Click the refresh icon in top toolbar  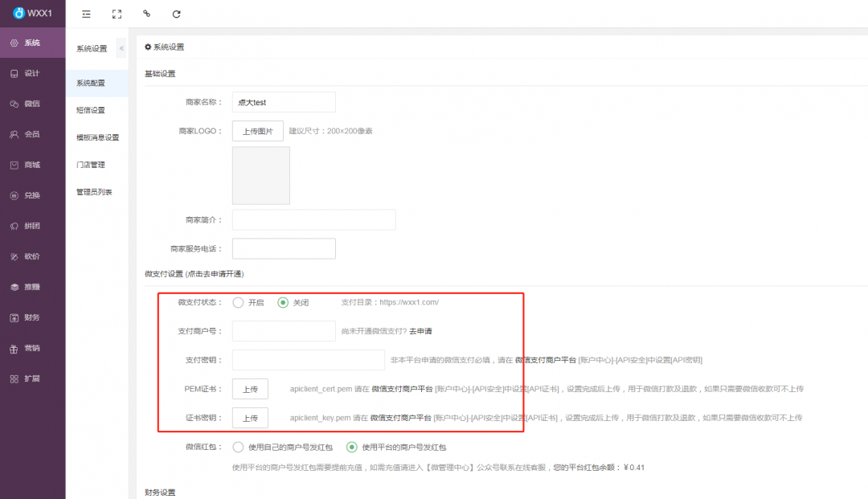[176, 14]
